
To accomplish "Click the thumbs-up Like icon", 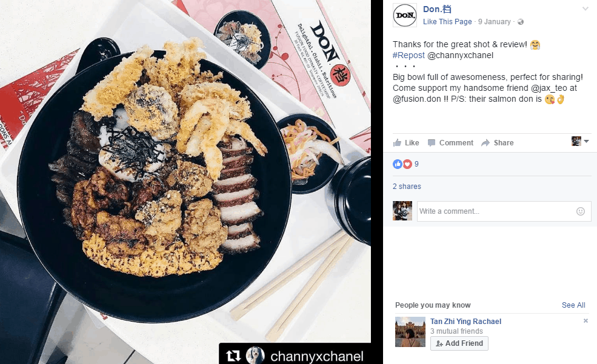I will coord(397,143).
